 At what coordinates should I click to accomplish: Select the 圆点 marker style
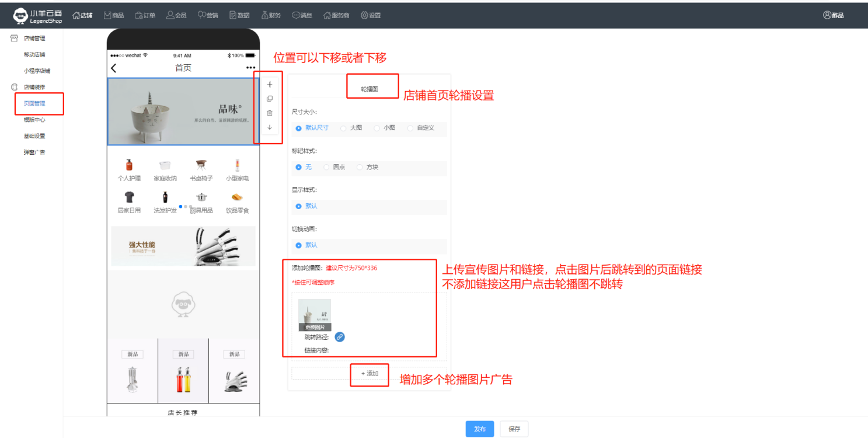click(x=327, y=167)
